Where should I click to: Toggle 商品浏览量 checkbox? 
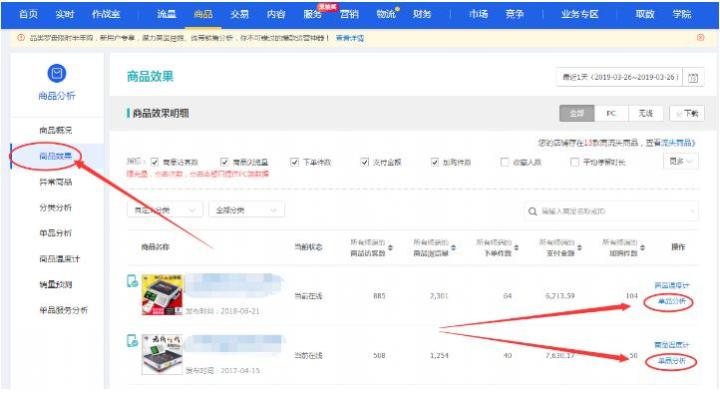click(225, 162)
